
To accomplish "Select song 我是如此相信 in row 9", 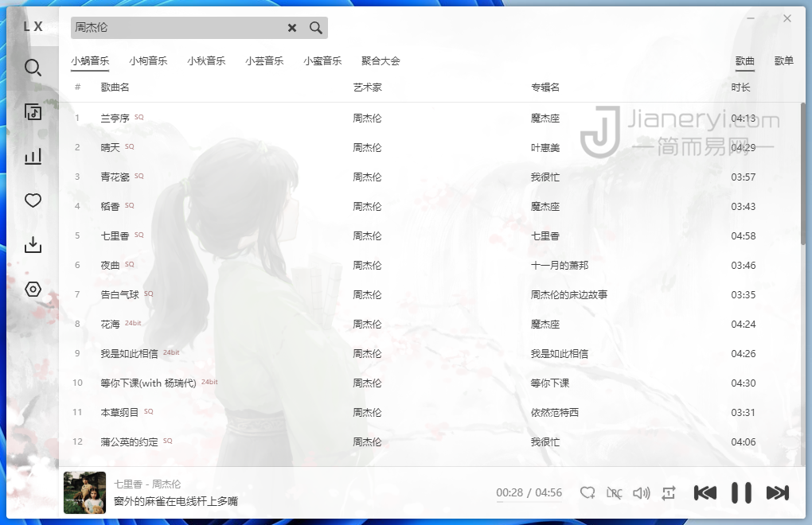I will (x=129, y=354).
